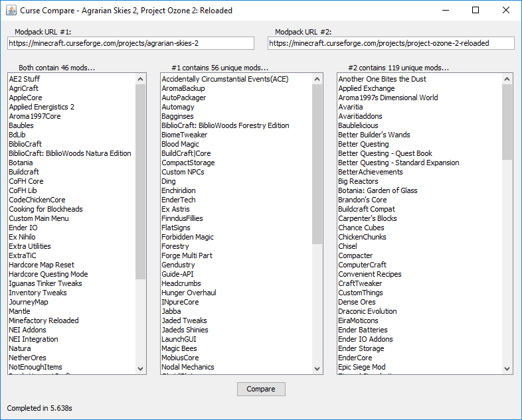The height and width of the screenshot is (420, 522).
Task: Click the Compare button
Action: tap(261, 389)
